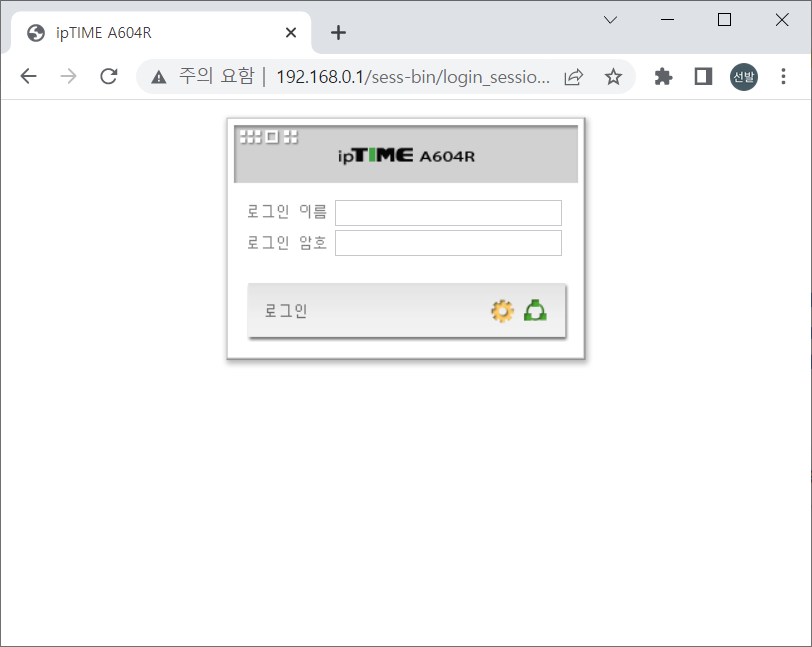Reload the ipTIME login page
The height and width of the screenshot is (647, 812).
(108, 77)
